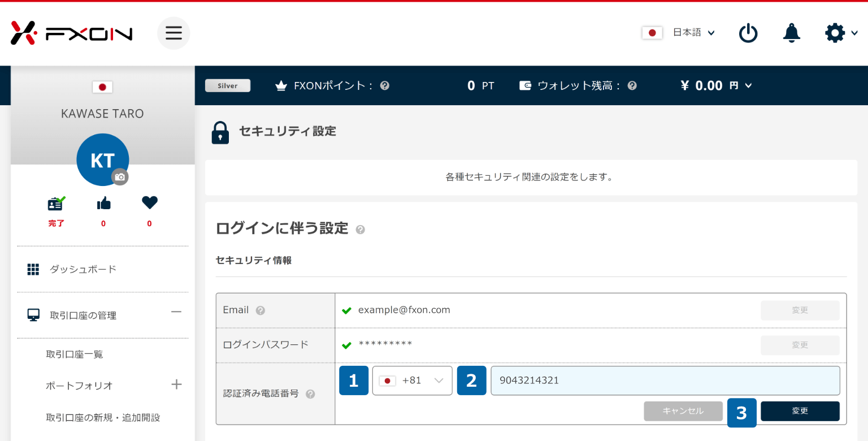Click the dashboard grid icon
868x441 pixels.
pos(33,270)
